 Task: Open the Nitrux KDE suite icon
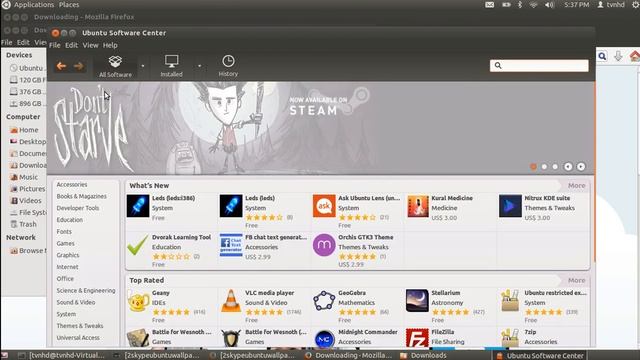click(510, 206)
